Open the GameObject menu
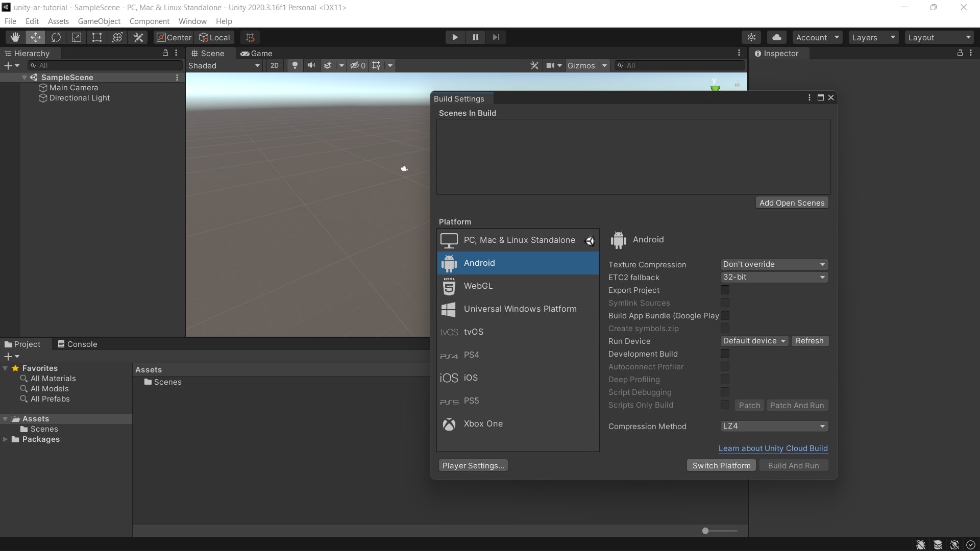The height and width of the screenshot is (551, 980). click(99, 21)
